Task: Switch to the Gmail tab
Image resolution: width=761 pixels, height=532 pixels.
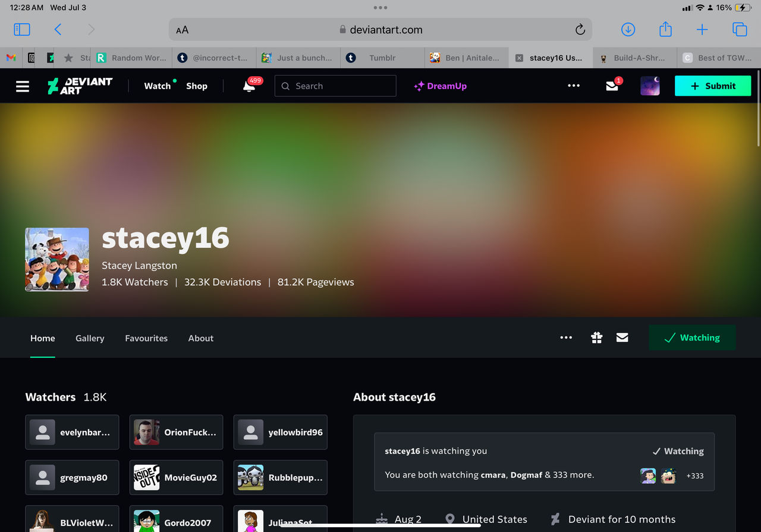Action: click(11, 58)
